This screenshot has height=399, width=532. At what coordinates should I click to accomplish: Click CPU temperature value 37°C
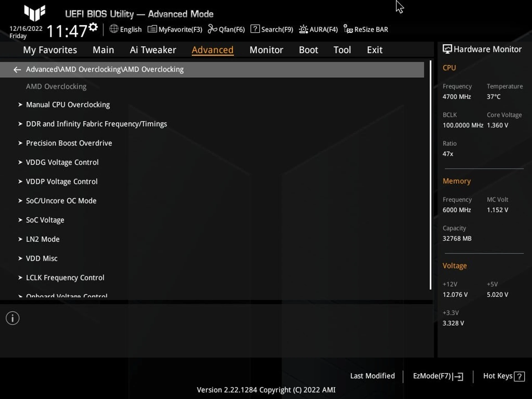click(493, 97)
